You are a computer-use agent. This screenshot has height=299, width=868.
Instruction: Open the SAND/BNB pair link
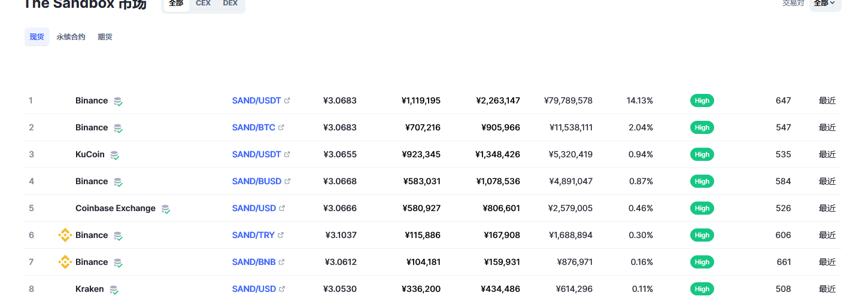[x=254, y=262]
